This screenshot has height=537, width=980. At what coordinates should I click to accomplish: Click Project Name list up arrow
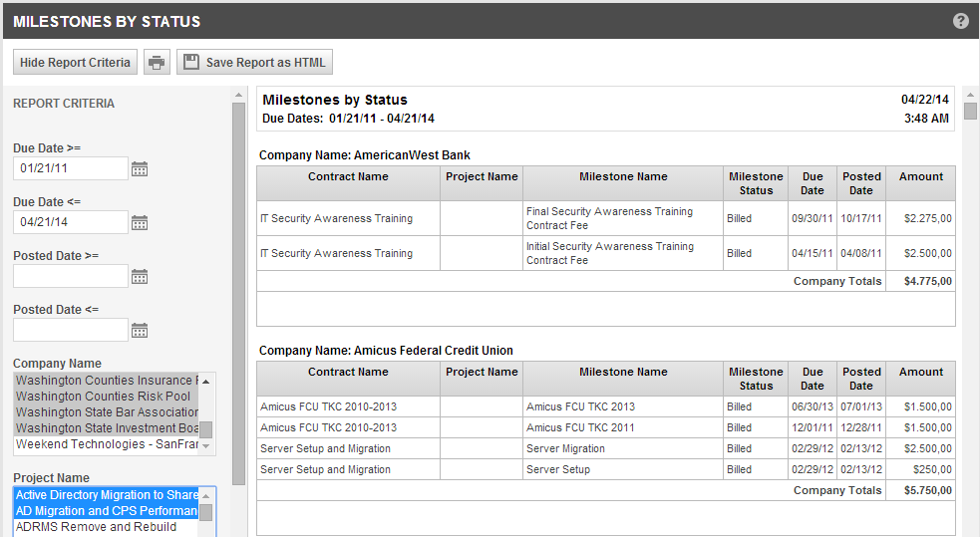point(206,496)
